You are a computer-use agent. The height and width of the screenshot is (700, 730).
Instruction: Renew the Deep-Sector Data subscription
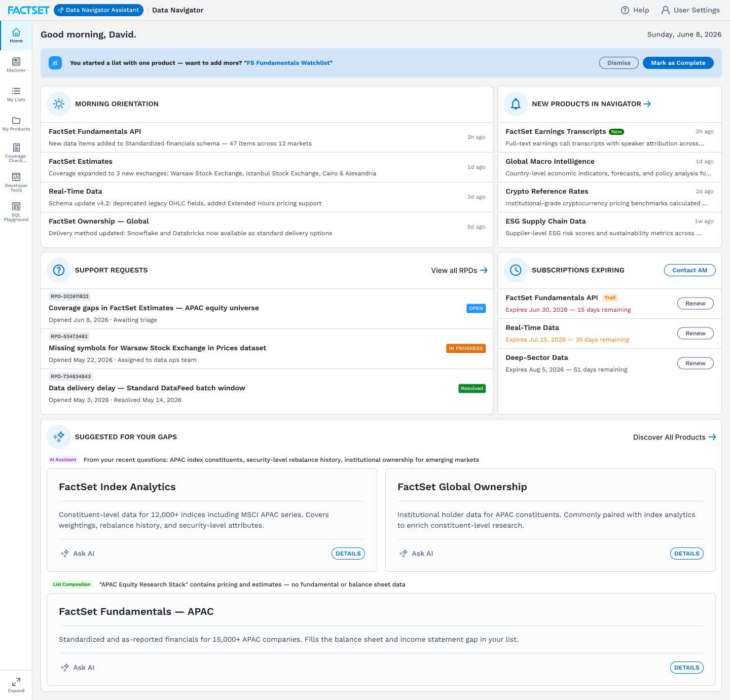696,363
